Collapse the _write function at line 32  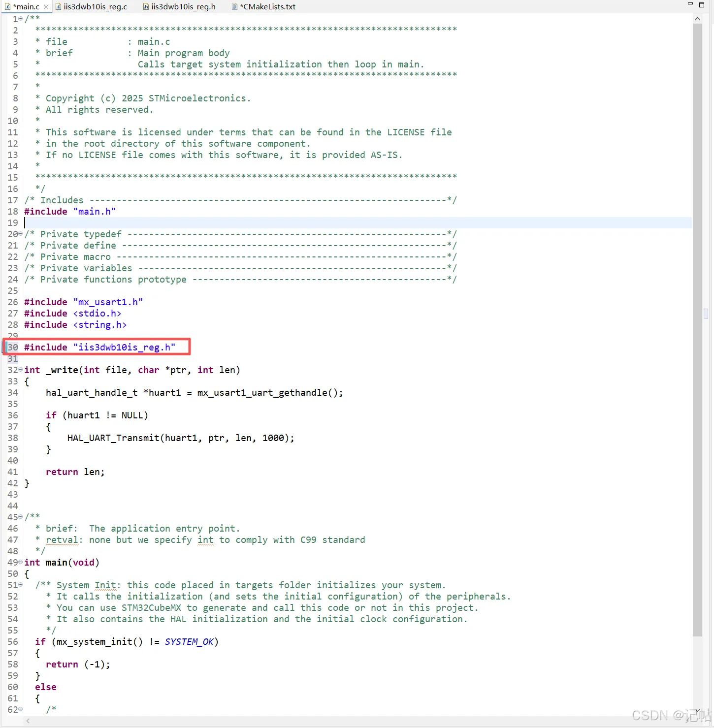(x=21, y=370)
